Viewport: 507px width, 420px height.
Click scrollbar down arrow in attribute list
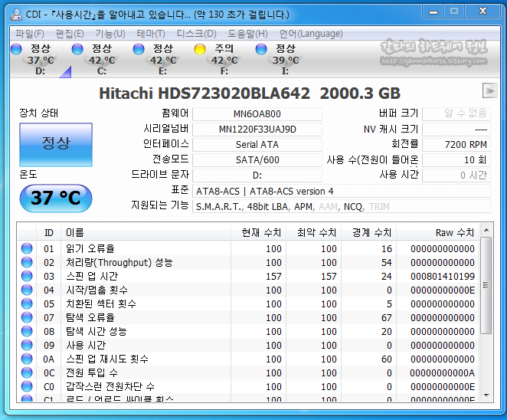486,395
